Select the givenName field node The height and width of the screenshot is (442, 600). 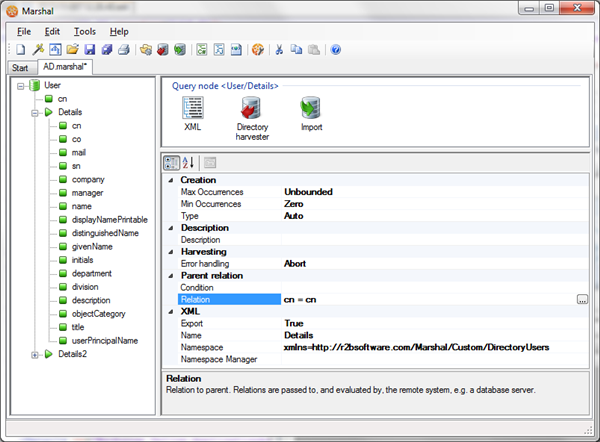[x=92, y=246]
